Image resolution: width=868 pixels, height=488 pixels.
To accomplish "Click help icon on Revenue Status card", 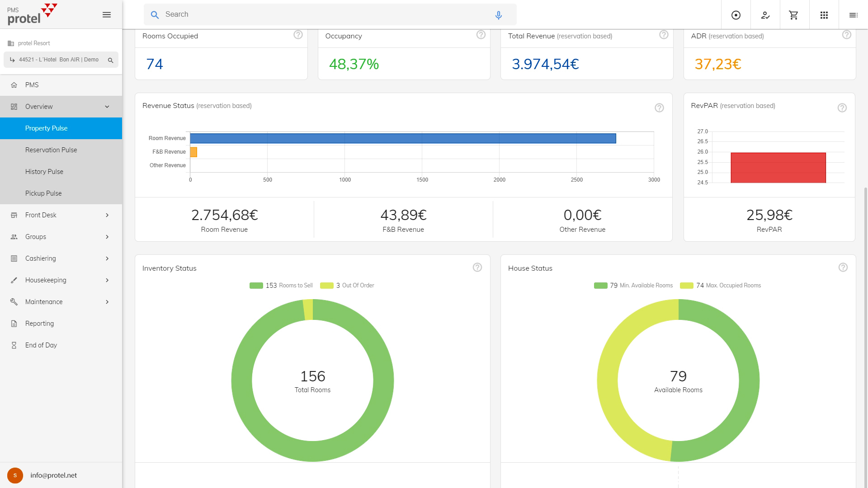I will pos(659,108).
